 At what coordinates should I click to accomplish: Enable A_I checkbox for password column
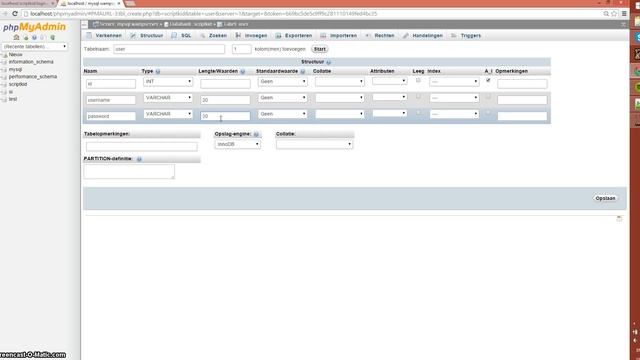(x=488, y=112)
